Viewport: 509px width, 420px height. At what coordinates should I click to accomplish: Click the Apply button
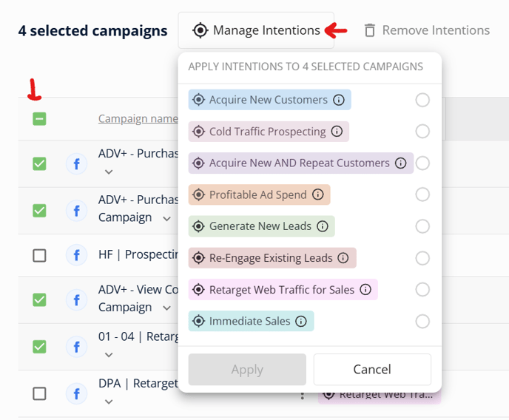click(x=247, y=370)
